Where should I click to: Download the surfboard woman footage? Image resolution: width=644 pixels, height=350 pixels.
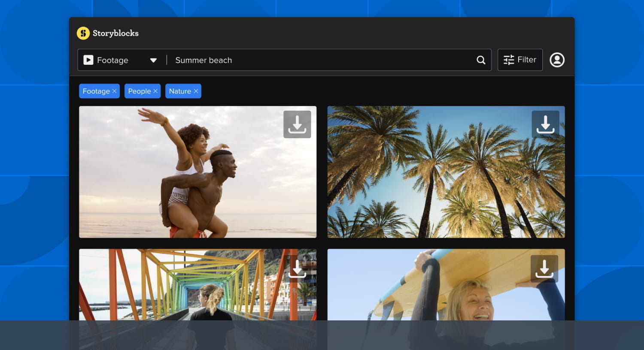coord(544,269)
